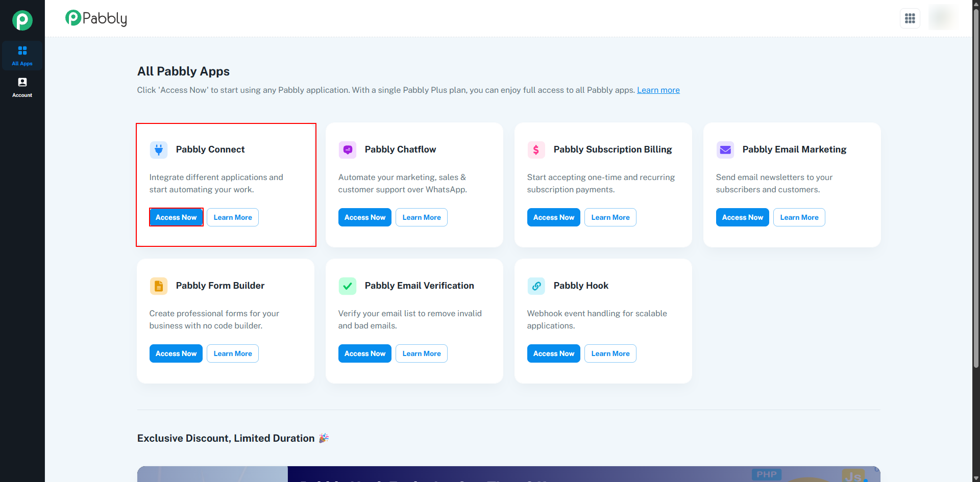980x482 pixels.
Task: Click the Pabbly header logo
Action: coord(96,18)
